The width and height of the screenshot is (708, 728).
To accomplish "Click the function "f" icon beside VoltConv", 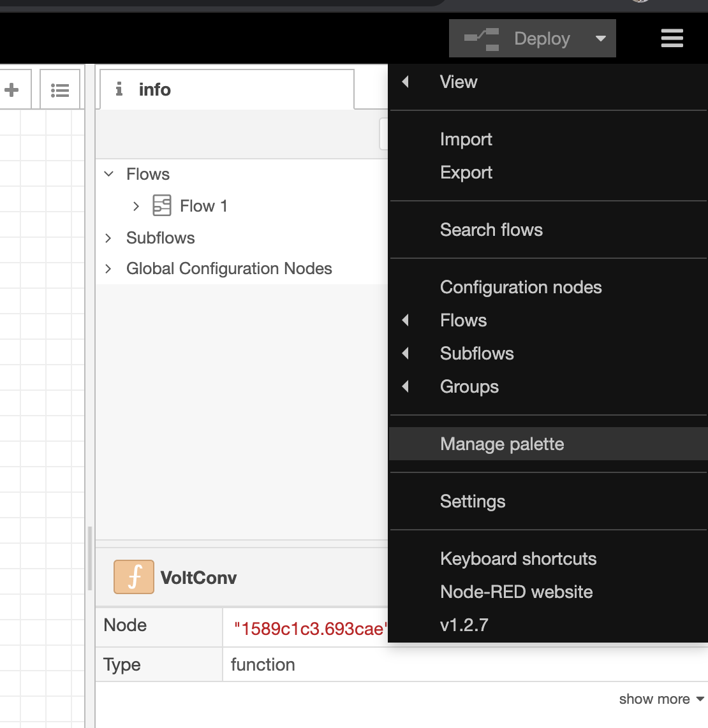I will [x=134, y=576].
